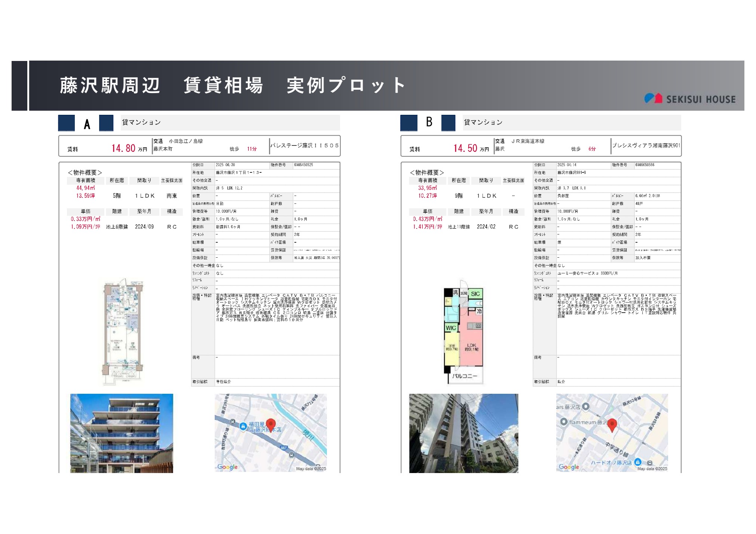
Task: Click the Sekisui House logo
Action: point(690,99)
